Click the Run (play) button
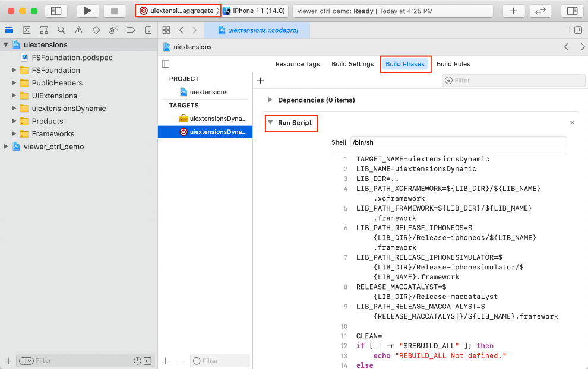Viewport: 588px width, 369px height. coord(88,11)
